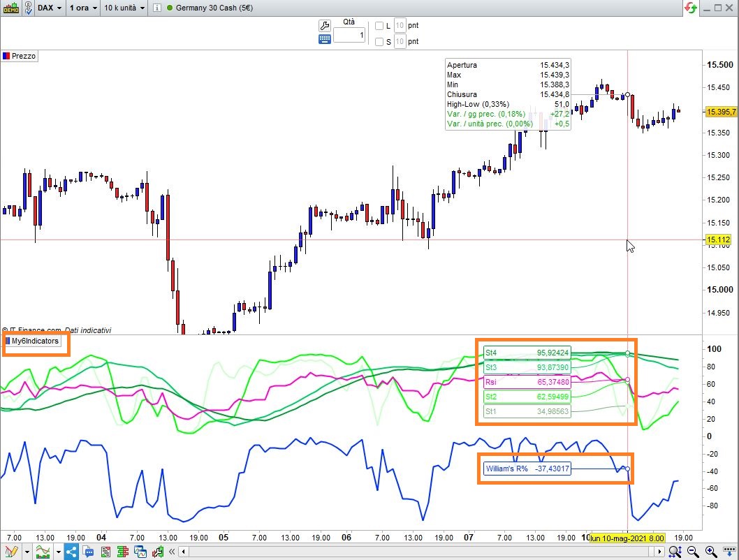Click the St3 value label
This screenshot has height=560, width=739.
click(x=527, y=367)
